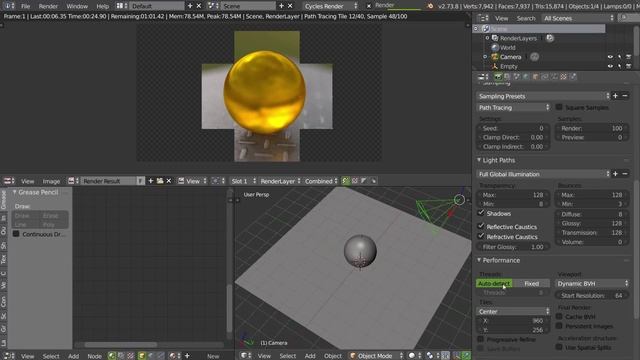Add a sampling preset with plus button
The width and height of the screenshot is (640, 360).
pos(616,96)
